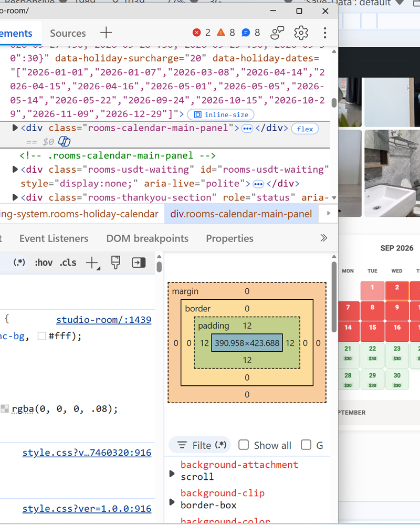Switch to the Sources tab

coord(68,33)
